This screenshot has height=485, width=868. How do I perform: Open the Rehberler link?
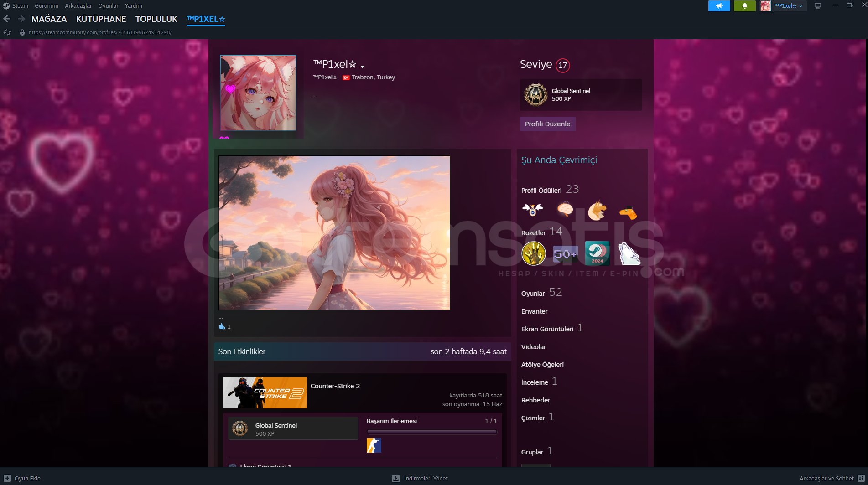tap(535, 400)
